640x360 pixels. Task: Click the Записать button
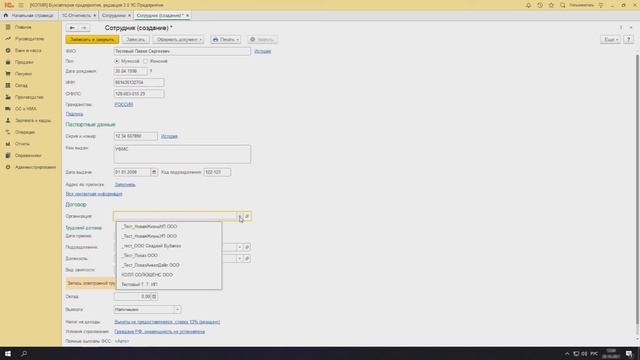136,40
